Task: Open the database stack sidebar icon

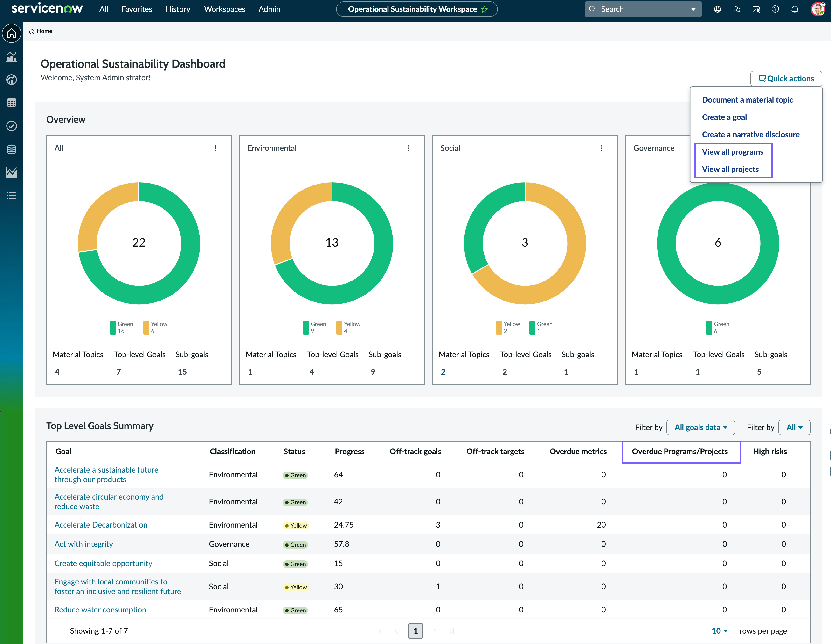Action: (11, 149)
